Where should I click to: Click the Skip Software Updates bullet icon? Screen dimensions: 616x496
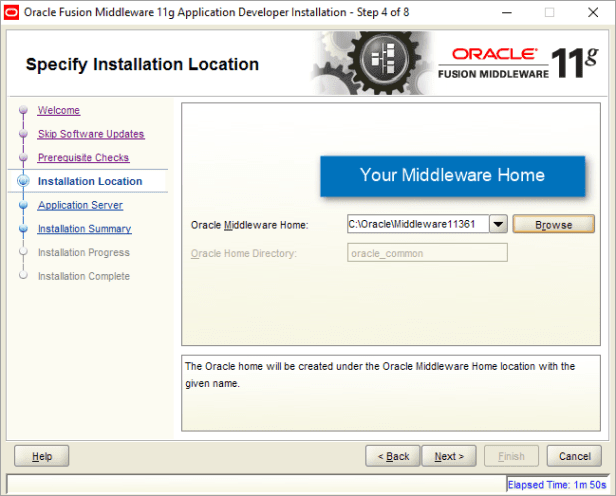coord(23,134)
